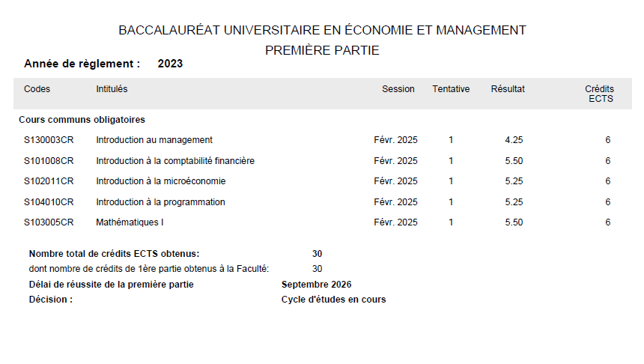The image size is (644, 364).
Task: Click the Intitulés column header
Action: point(112,88)
